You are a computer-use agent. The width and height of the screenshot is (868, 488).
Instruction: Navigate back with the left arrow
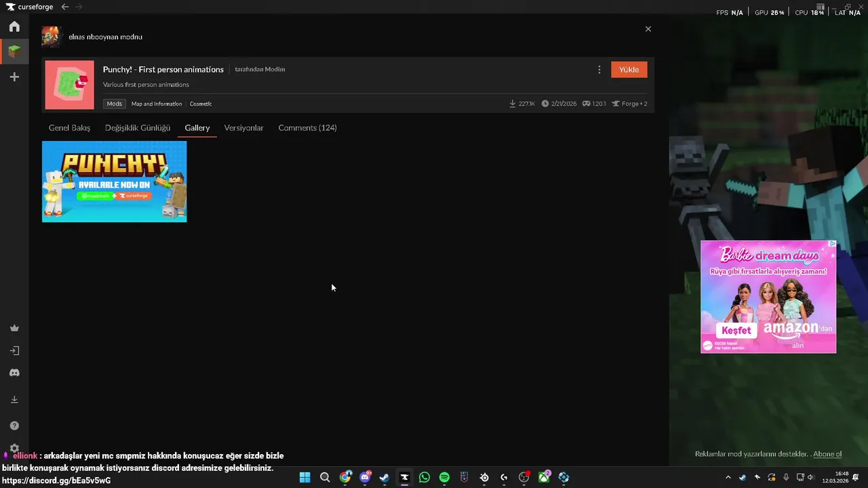(x=65, y=7)
